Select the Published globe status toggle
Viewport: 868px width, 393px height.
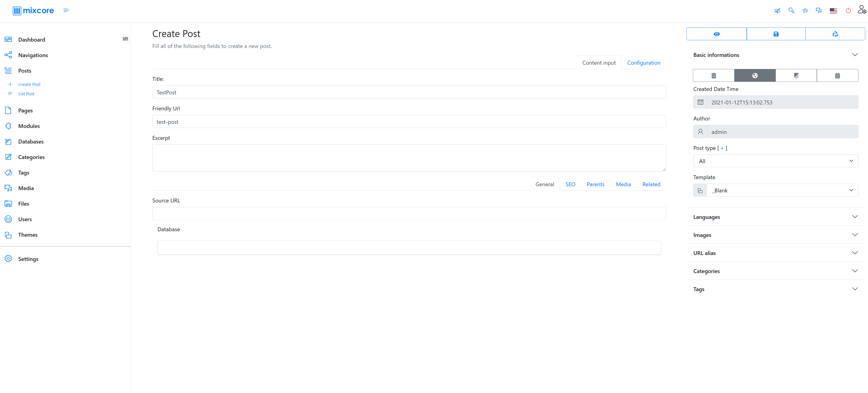[755, 75]
